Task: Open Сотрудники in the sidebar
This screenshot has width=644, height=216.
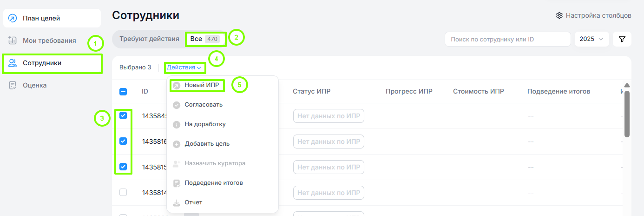Action: (42, 63)
